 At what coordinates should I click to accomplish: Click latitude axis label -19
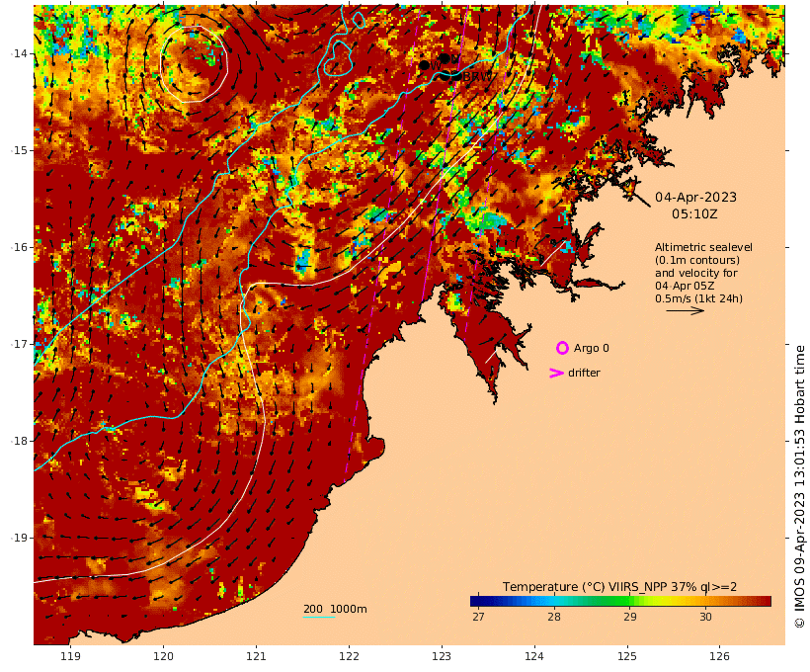point(18,538)
